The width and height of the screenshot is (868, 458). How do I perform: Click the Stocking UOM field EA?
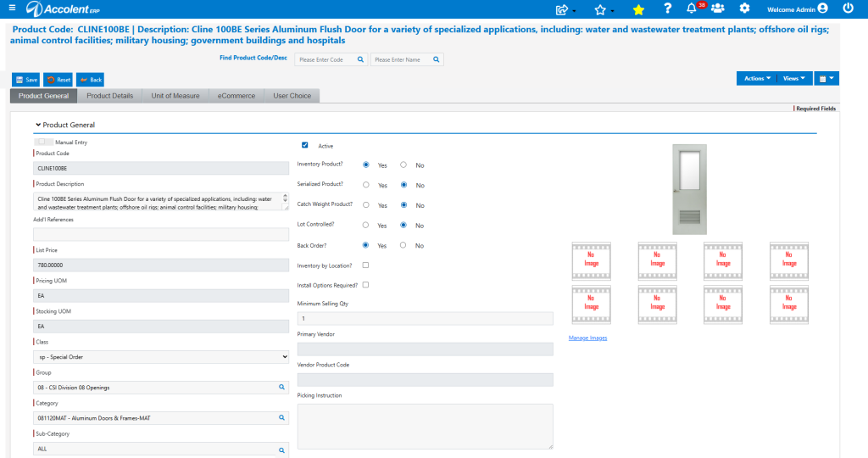pyautogui.click(x=161, y=327)
